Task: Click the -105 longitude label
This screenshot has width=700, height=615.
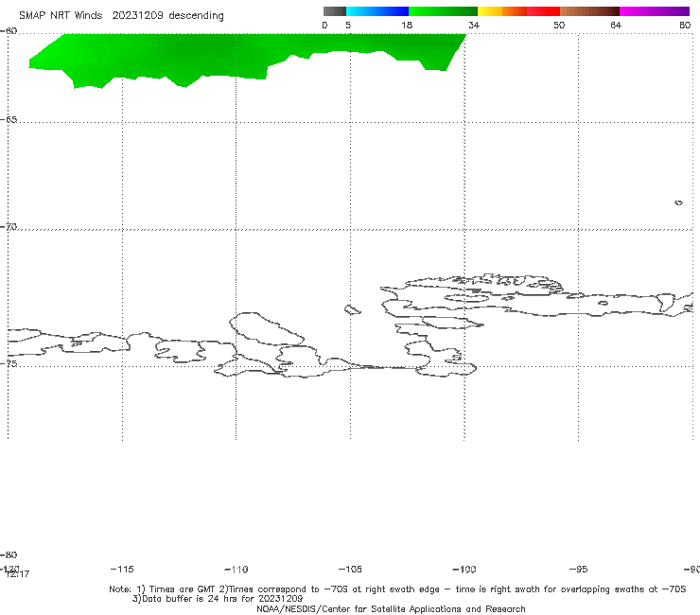Action: pyautogui.click(x=350, y=569)
